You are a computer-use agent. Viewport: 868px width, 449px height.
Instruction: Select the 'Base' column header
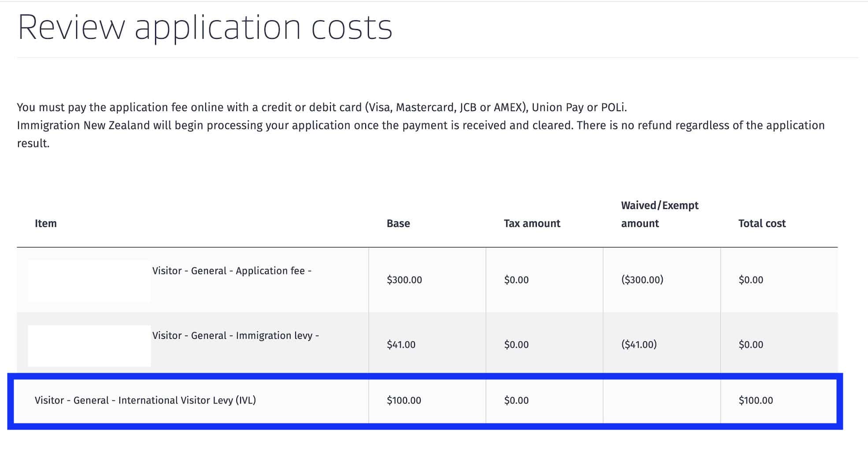(398, 224)
